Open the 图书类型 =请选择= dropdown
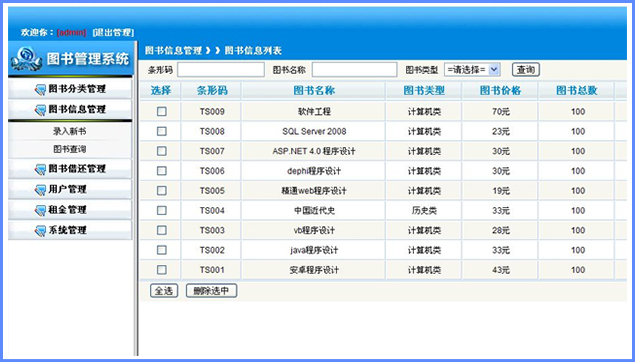Image resolution: width=636 pixels, height=362 pixels. (x=473, y=70)
